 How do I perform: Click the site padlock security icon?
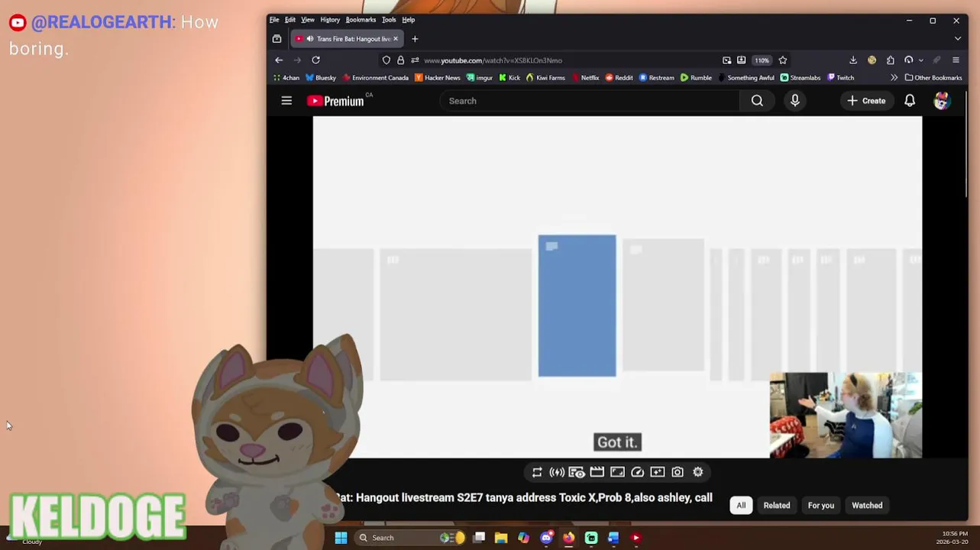[x=400, y=60]
